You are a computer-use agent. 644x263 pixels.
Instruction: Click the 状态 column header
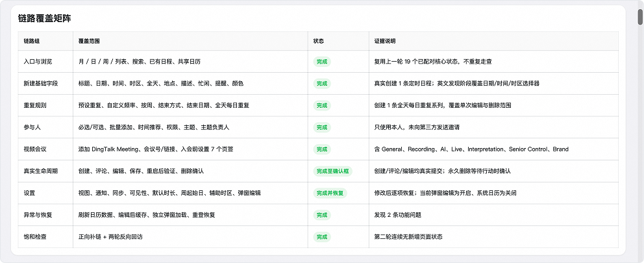click(x=318, y=41)
